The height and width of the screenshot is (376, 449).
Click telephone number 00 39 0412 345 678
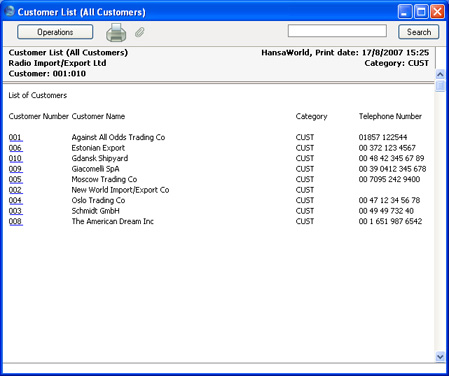pyautogui.click(x=392, y=169)
